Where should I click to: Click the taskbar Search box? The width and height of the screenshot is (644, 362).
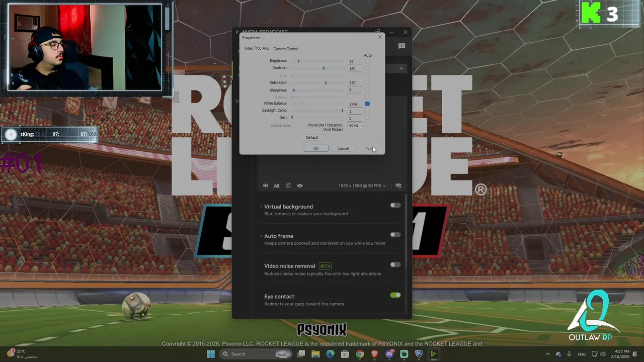tap(257, 354)
